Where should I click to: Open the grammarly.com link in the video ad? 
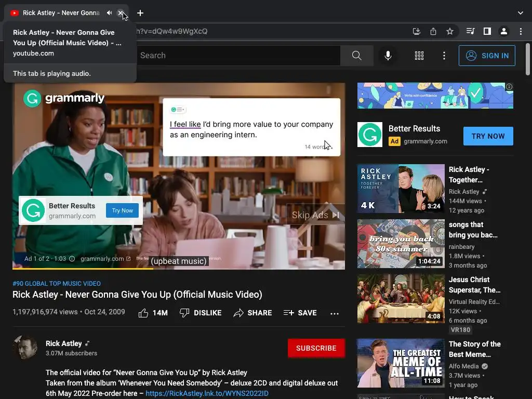point(105,259)
